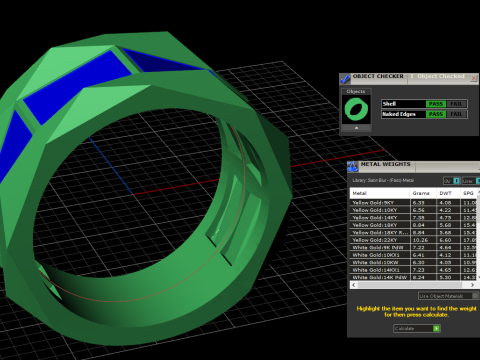Viewport: 480px width, 360px height.
Task: Collapse the Objects list with the up arrow
Action: coord(356,128)
